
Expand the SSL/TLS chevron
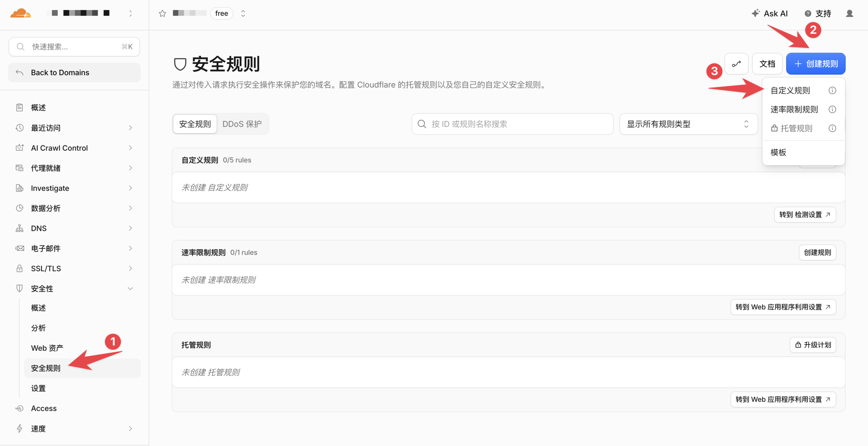point(131,268)
